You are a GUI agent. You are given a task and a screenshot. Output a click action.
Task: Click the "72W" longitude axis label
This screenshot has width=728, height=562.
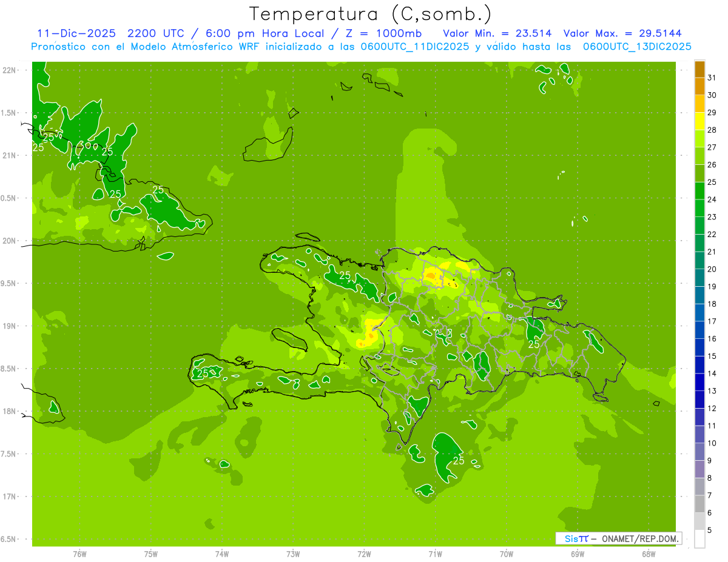pos(364,554)
